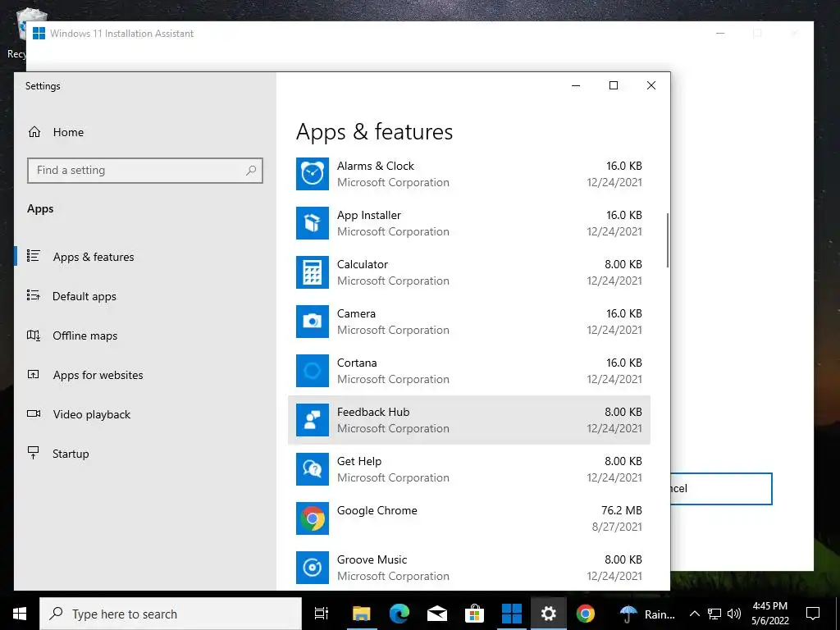The height and width of the screenshot is (630, 840).
Task: Click the Get Help app icon
Action: [313, 469]
